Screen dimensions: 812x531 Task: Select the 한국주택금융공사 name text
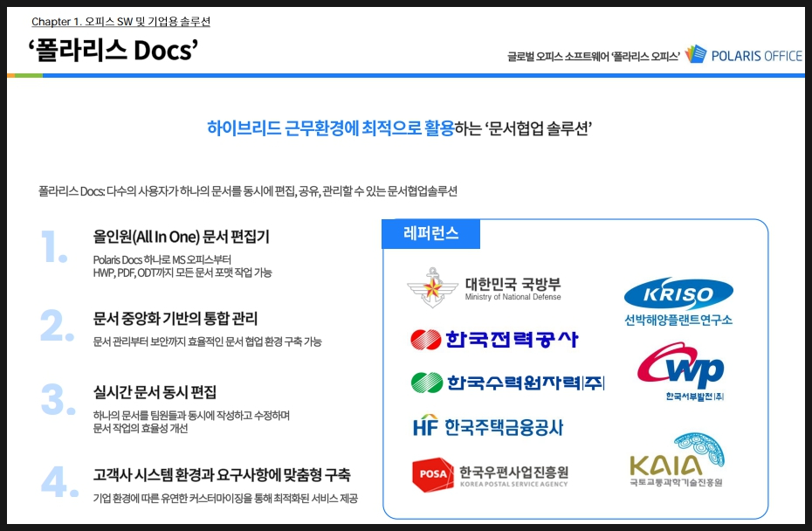[x=504, y=427]
